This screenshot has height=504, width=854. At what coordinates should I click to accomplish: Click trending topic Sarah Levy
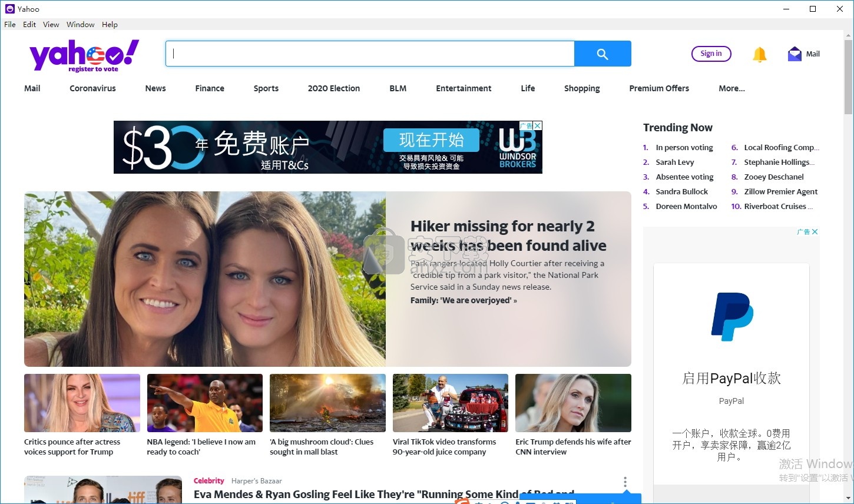coord(675,163)
